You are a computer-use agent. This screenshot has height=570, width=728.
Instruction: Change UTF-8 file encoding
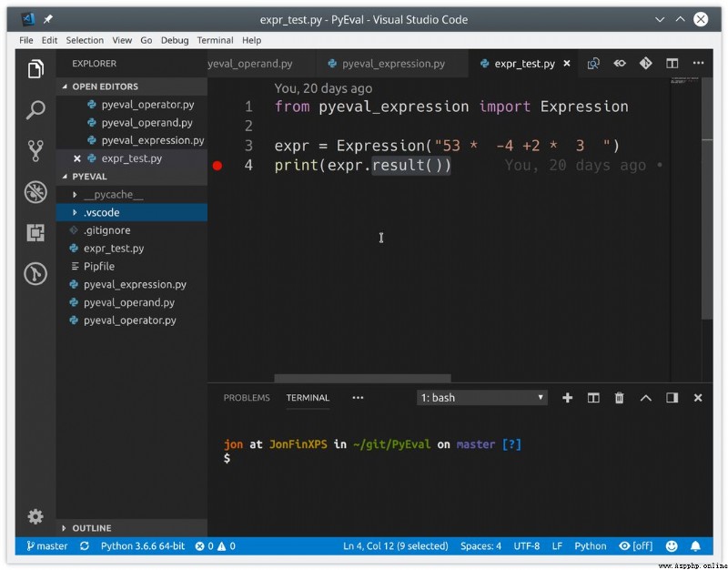tap(527, 545)
